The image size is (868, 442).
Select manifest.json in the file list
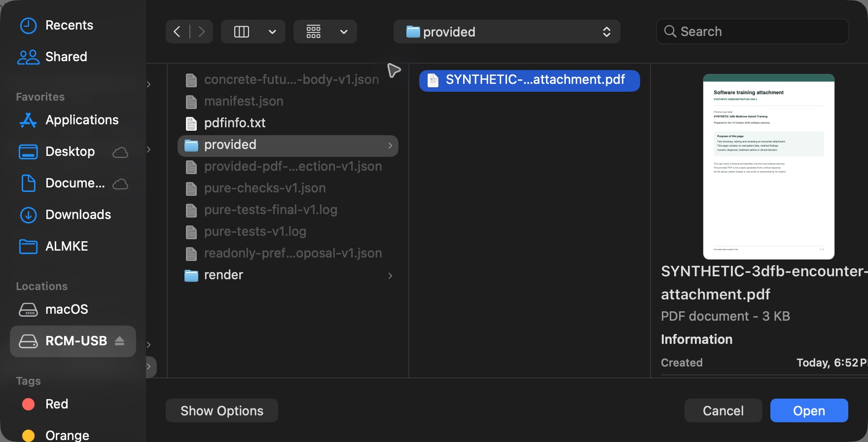tap(288, 101)
